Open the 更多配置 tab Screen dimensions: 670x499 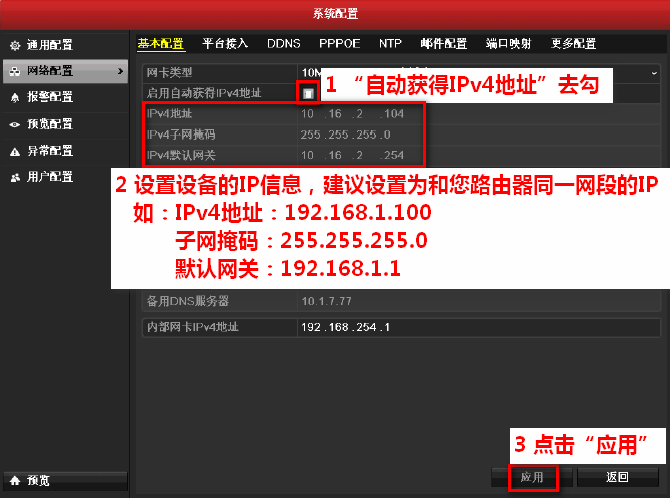(x=573, y=44)
